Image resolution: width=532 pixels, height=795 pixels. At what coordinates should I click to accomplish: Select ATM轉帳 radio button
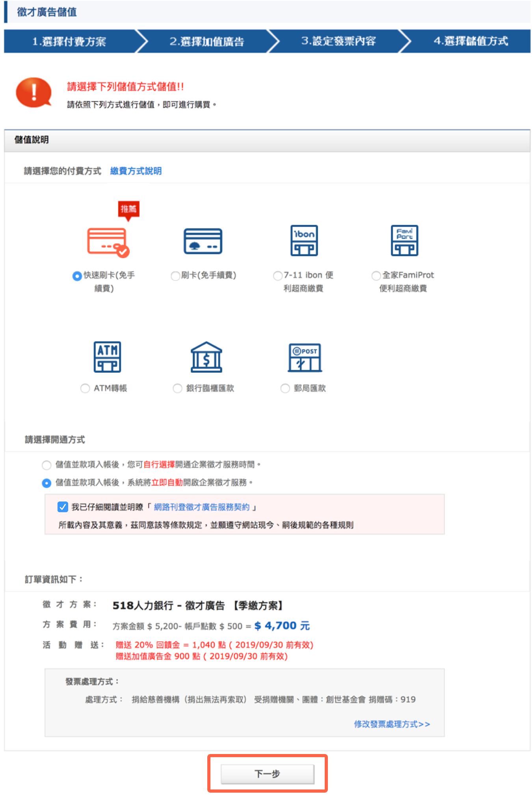85,388
